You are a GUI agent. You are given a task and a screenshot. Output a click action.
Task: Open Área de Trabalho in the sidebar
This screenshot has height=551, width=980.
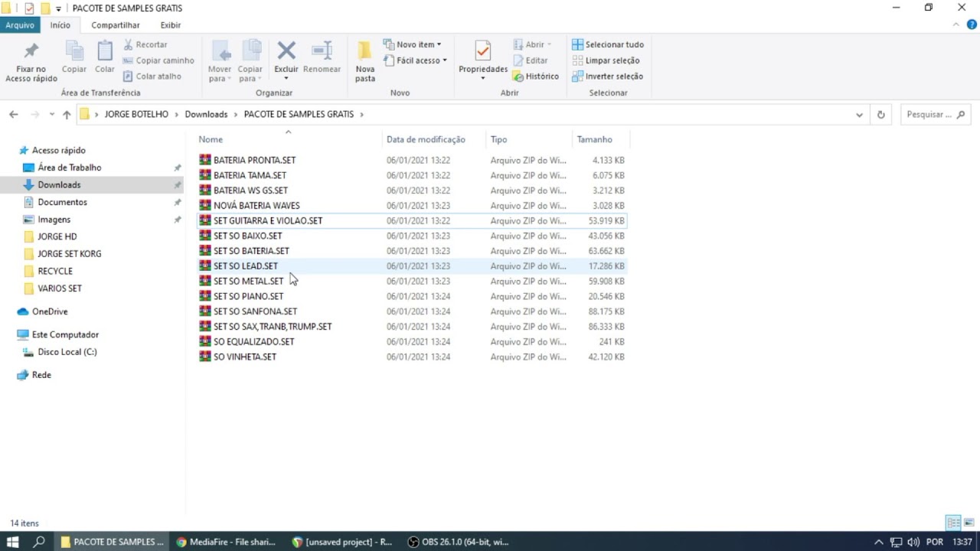(70, 168)
